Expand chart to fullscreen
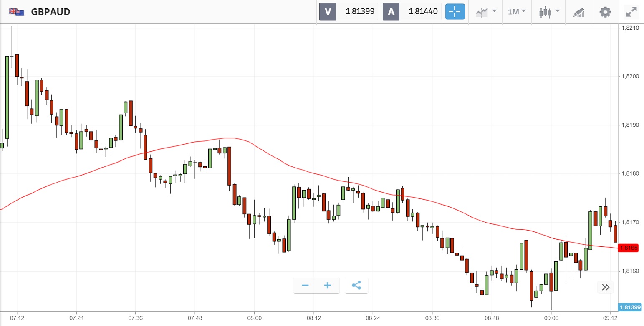 point(631,12)
